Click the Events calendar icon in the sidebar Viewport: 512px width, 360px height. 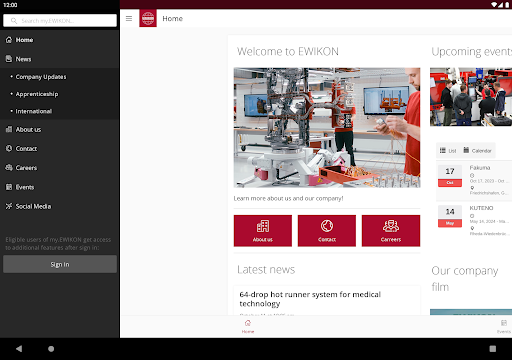[x=9, y=187]
